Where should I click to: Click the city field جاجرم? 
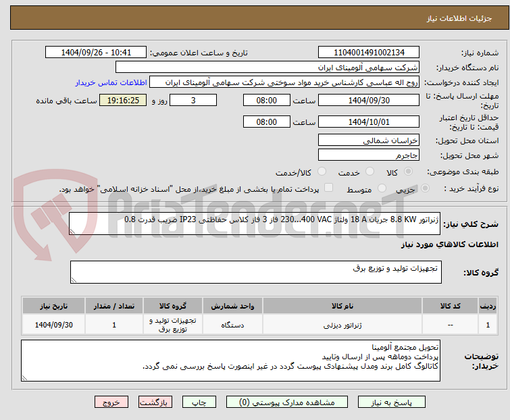[369, 155]
